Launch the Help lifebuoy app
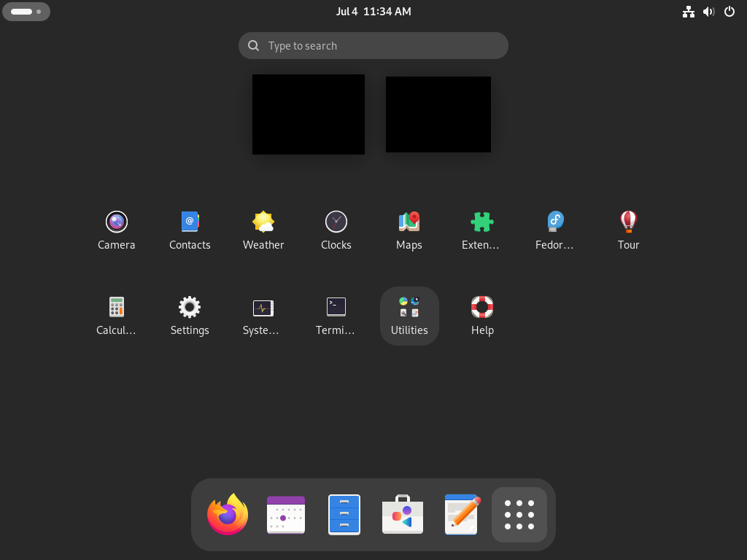 coord(481,316)
